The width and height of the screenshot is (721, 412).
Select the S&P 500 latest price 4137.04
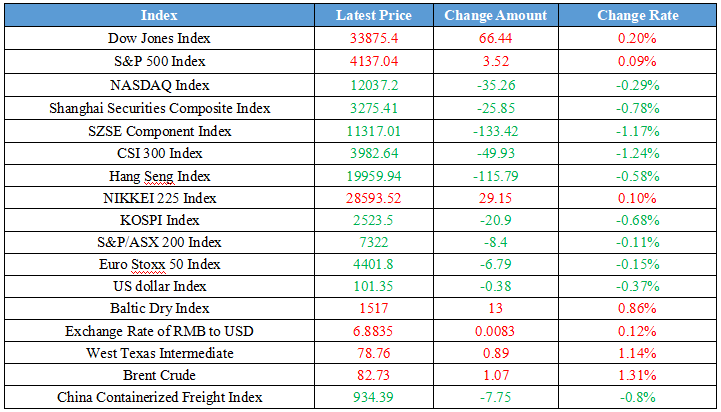[375, 62]
